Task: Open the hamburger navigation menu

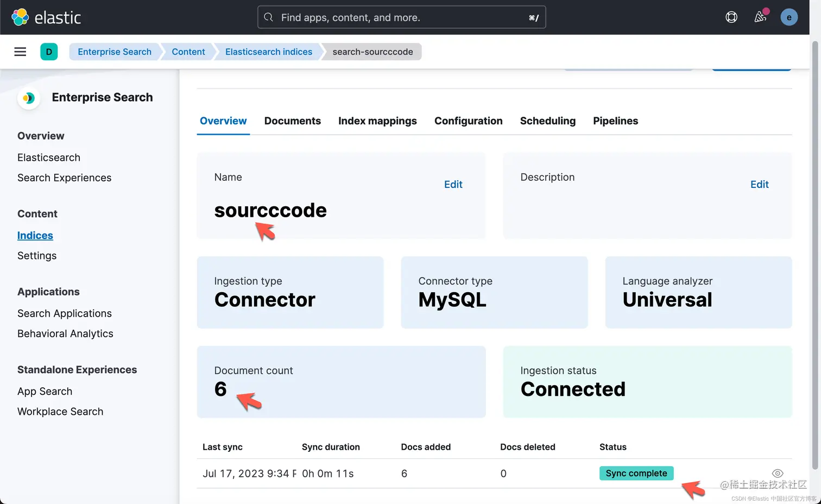Action: 20,52
